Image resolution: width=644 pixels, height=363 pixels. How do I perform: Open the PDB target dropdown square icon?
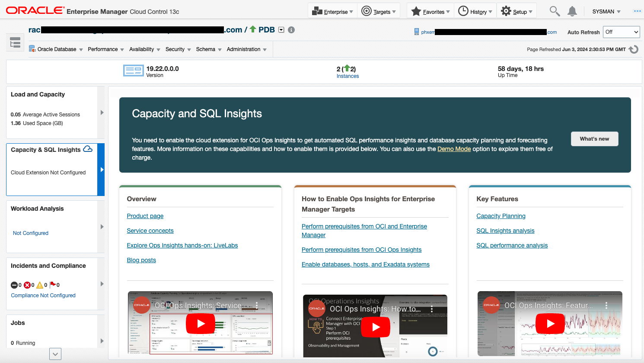[x=281, y=30]
